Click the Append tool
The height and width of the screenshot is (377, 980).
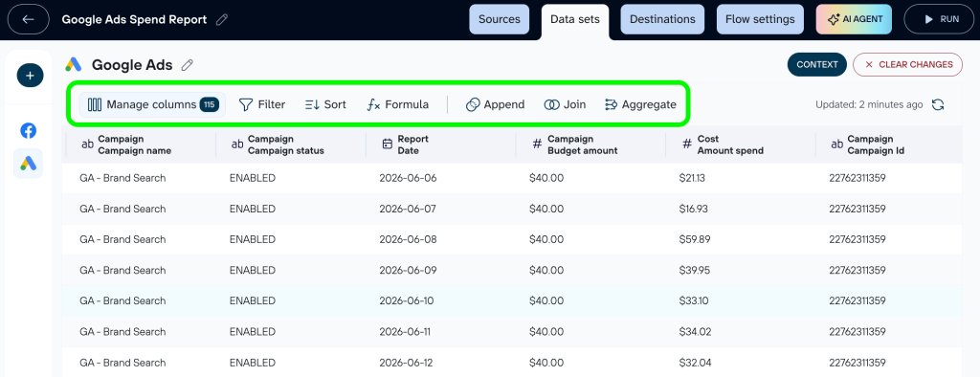tap(495, 104)
